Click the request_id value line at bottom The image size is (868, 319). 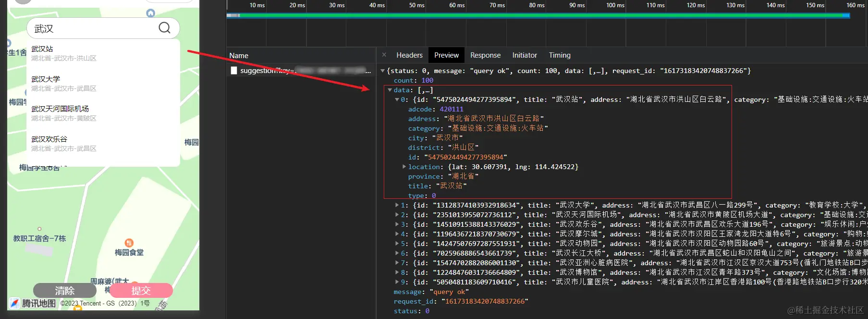461,301
